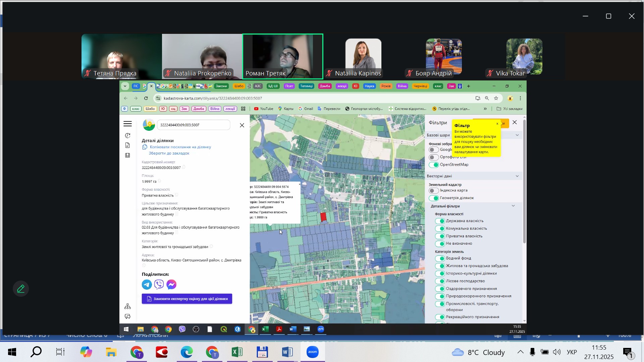Open Zoom from the Windows taskbar
The width and height of the screenshot is (644, 362).
click(x=312, y=352)
